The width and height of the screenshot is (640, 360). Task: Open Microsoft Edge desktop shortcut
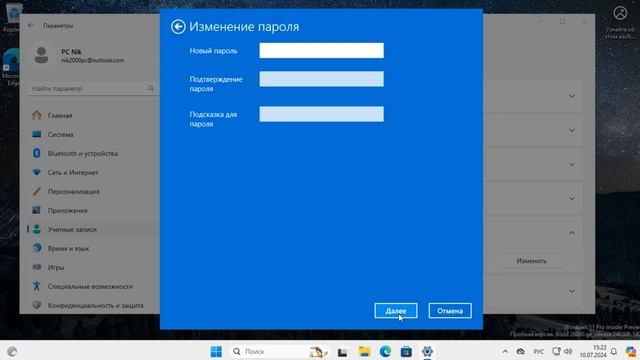pyautogui.click(x=11, y=67)
